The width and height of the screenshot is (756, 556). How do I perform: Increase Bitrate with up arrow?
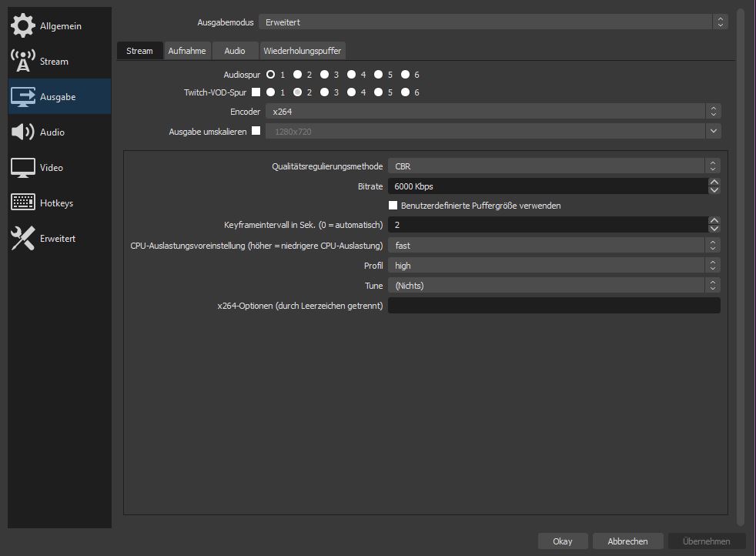[x=714, y=182]
